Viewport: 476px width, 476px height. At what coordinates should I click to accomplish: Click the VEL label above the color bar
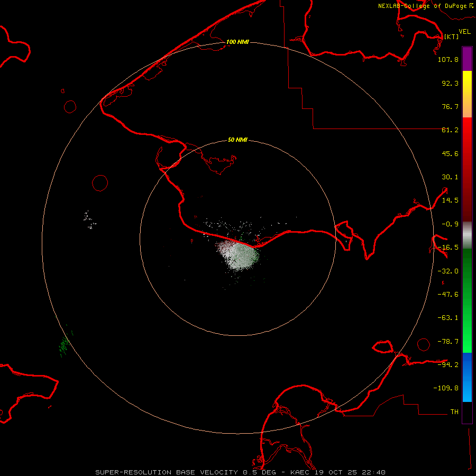tap(464, 32)
